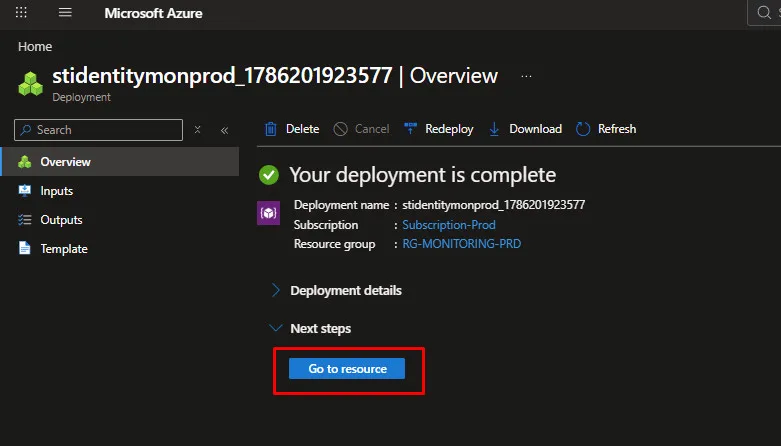This screenshot has height=446, width=781.
Task: Clear the sidebar search with X
Action: point(197,130)
